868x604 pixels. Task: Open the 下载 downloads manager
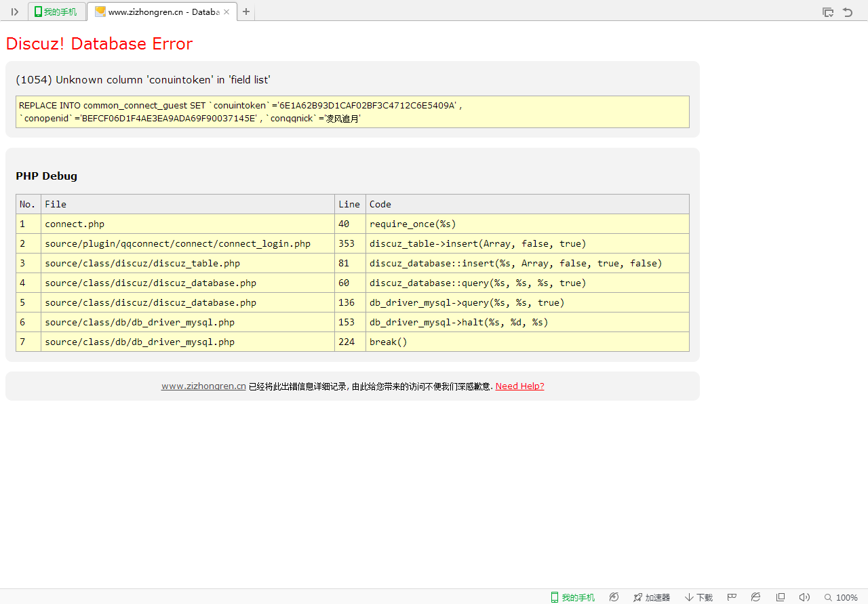[x=698, y=597]
